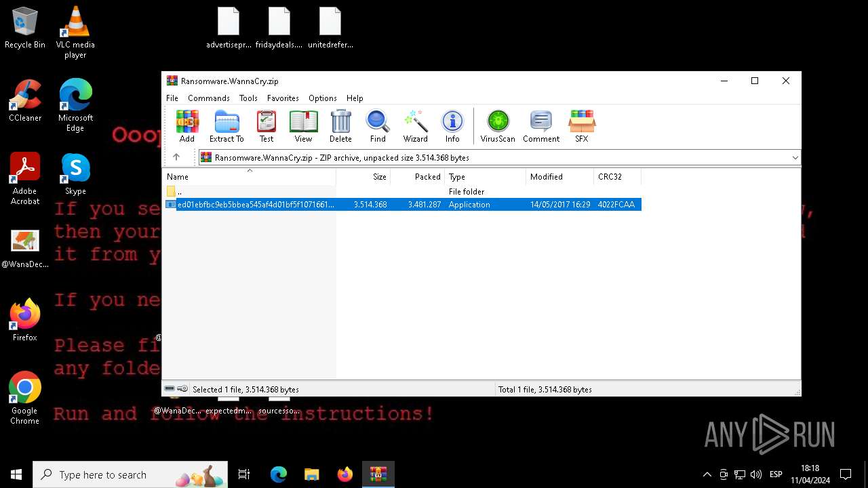The height and width of the screenshot is (488, 868).
Task: Click the modified date 14/05/2017 16:29
Action: coord(560,205)
